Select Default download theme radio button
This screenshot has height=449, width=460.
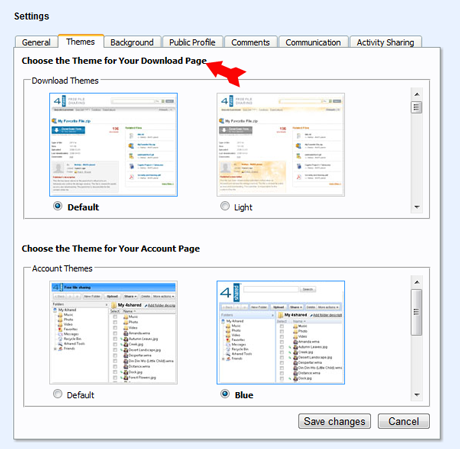58,206
